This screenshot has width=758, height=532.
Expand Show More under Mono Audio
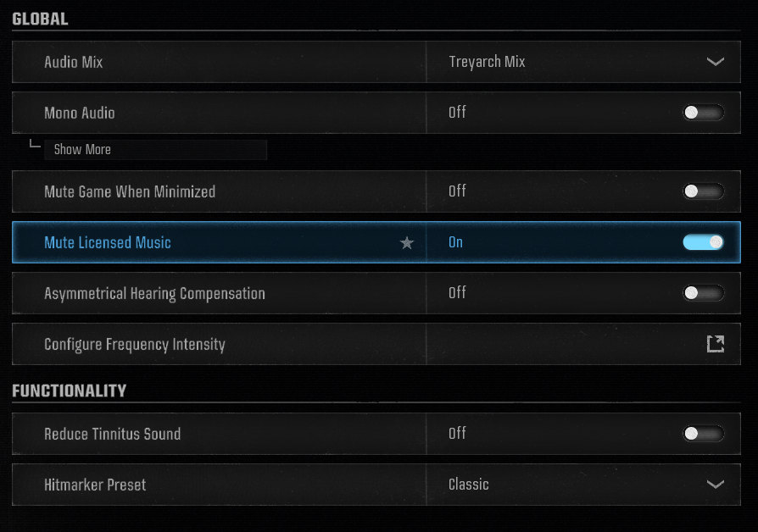(x=82, y=150)
